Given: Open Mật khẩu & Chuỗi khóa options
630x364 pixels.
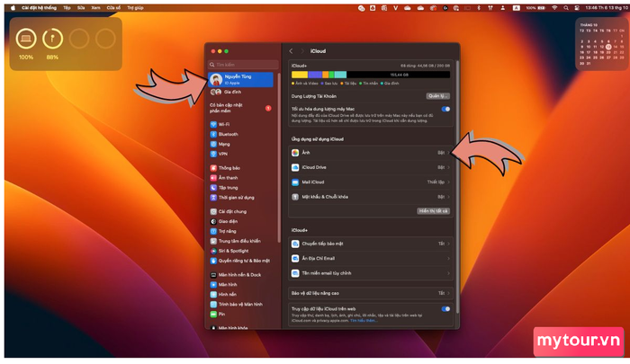Looking at the screenshot, I should 370,195.
